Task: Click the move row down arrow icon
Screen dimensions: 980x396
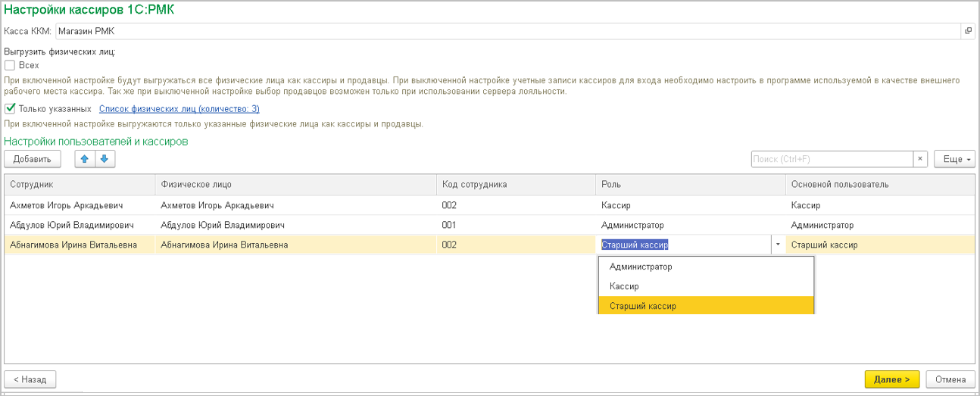Action: pyautogui.click(x=104, y=159)
